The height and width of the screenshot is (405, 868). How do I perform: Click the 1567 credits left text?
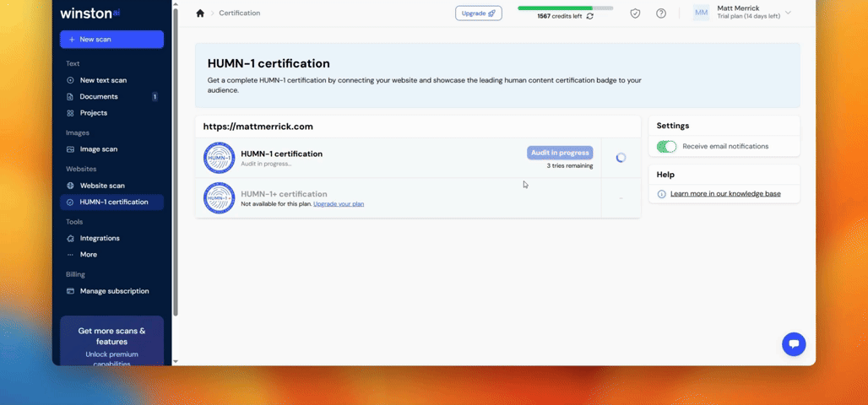559,16
